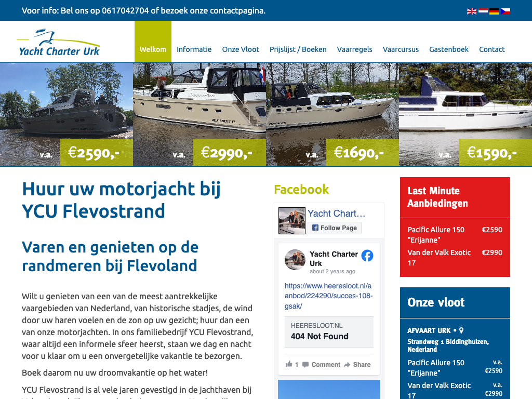Select the Dutch flag language icon
The width and height of the screenshot is (532, 399).
tap(483, 11)
